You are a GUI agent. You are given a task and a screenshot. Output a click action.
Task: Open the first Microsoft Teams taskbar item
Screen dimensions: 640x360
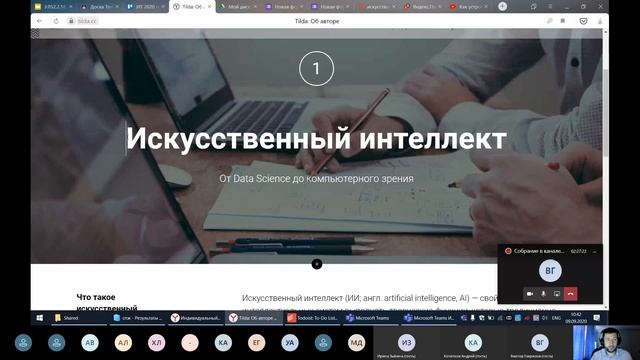(371, 318)
